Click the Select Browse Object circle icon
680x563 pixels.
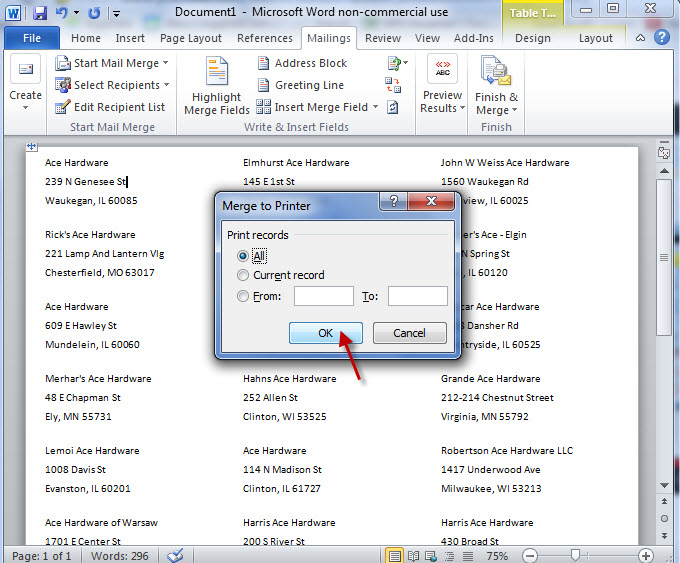[664, 518]
